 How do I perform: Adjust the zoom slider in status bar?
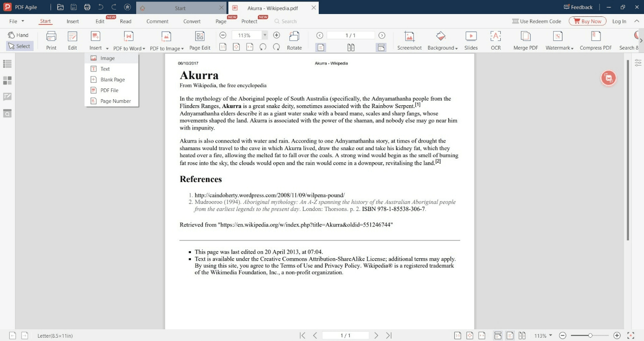pos(590,335)
